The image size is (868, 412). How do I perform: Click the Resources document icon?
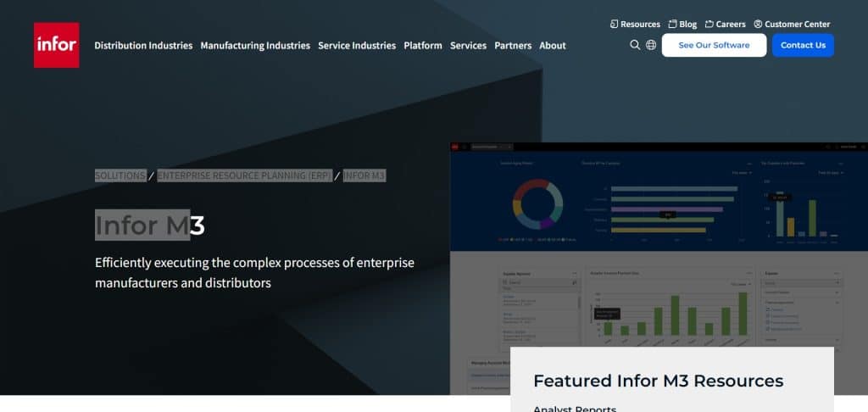point(614,24)
